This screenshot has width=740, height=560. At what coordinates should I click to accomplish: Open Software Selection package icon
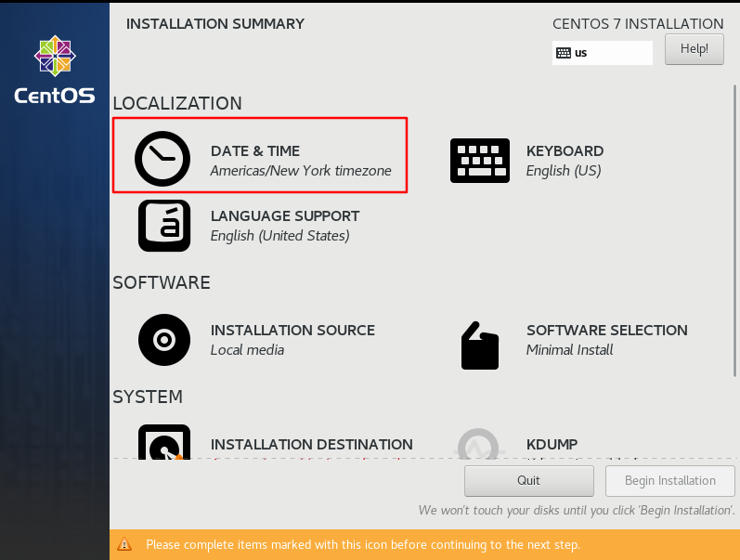pos(479,345)
